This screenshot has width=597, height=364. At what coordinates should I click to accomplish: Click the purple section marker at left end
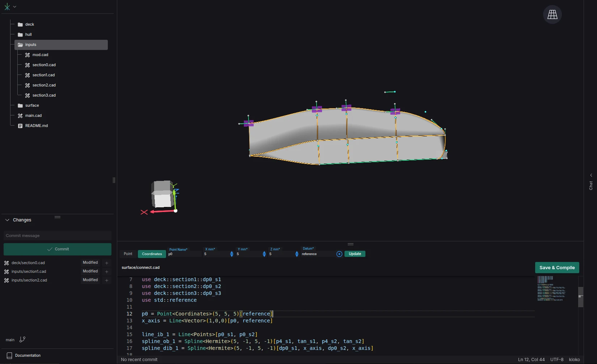249,123
